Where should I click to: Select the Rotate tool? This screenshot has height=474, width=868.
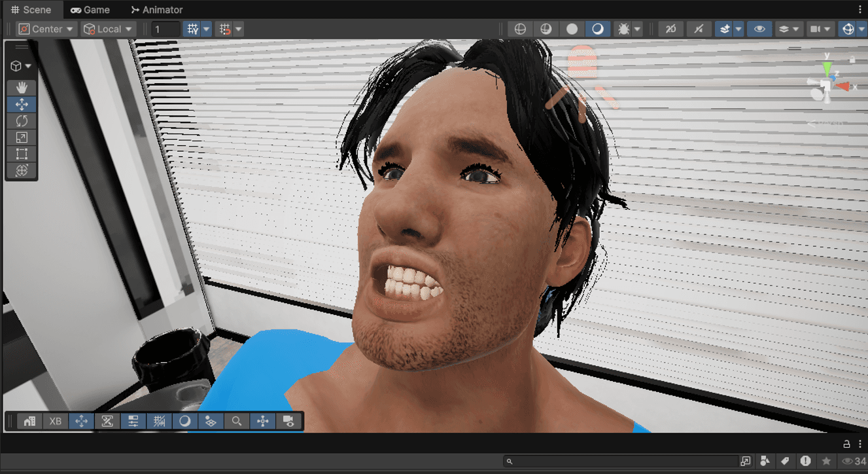click(22, 121)
